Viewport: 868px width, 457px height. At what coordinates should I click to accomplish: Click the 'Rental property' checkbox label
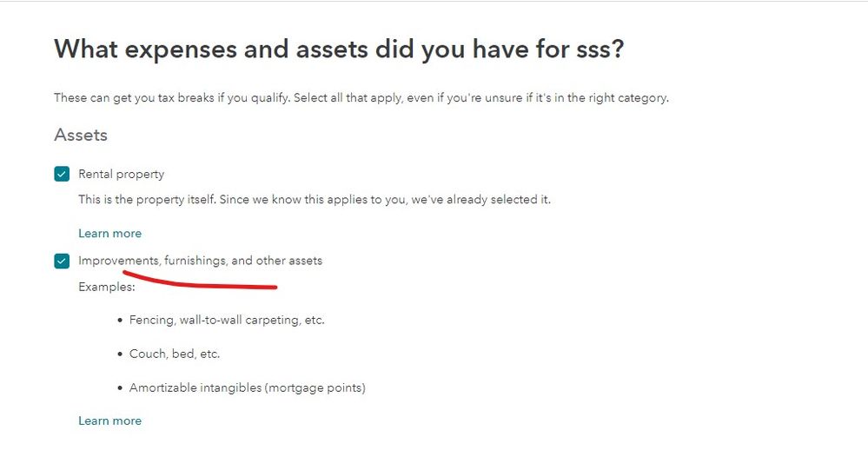121,174
